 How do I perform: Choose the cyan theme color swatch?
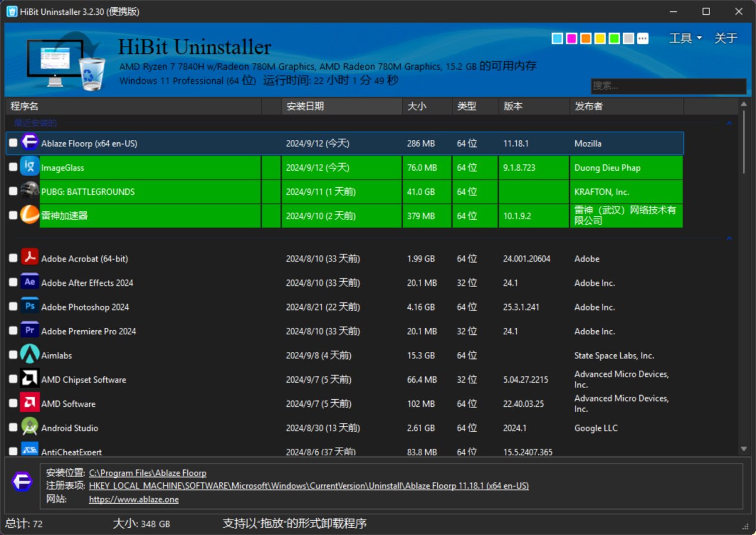click(x=557, y=38)
